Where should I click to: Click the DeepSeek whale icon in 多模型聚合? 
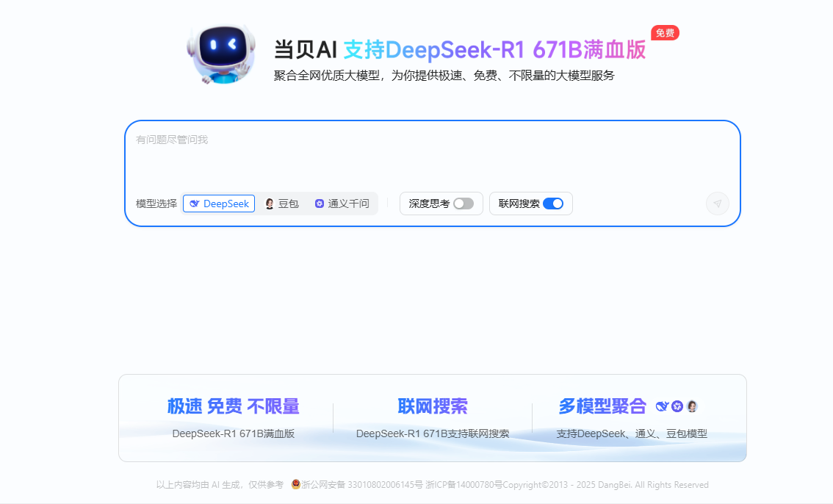(662, 406)
